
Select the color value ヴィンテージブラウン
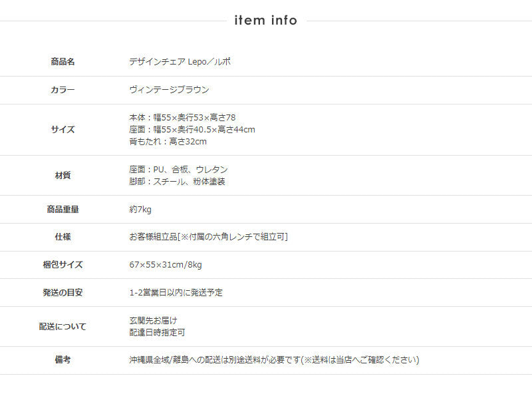click(x=169, y=90)
